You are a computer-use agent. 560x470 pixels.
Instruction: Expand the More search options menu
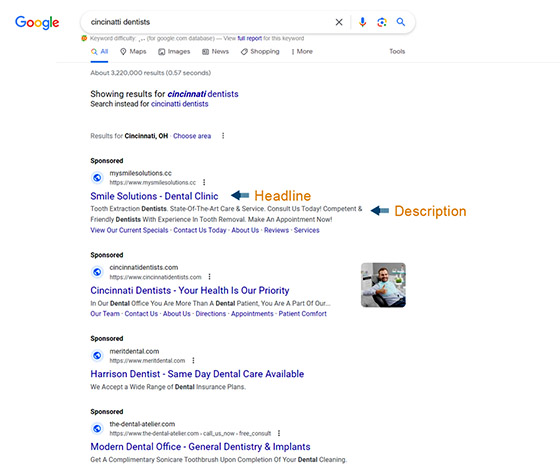coord(302,51)
